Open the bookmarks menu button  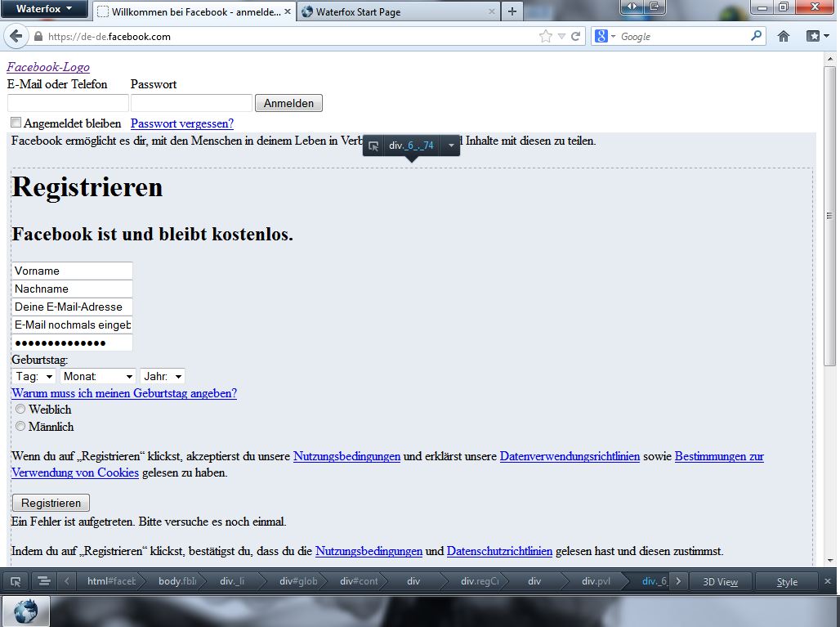tap(818, 37)
